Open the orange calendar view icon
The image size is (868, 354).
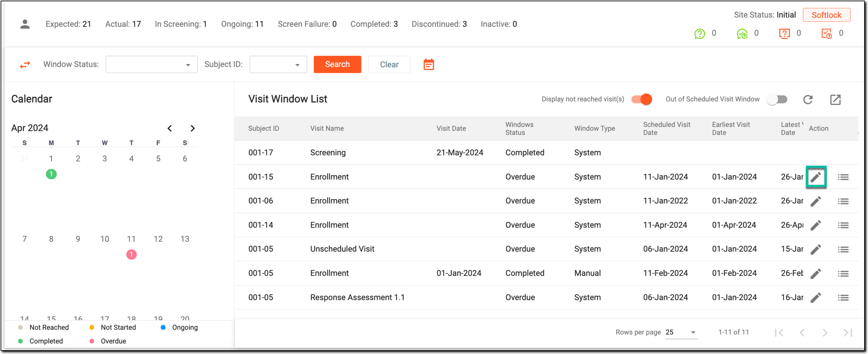(x=428, y=64)
